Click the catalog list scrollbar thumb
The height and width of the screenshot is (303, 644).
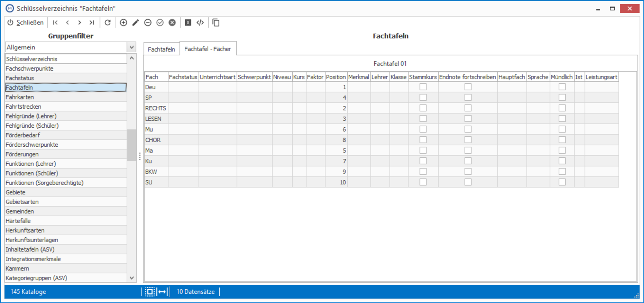131,145
